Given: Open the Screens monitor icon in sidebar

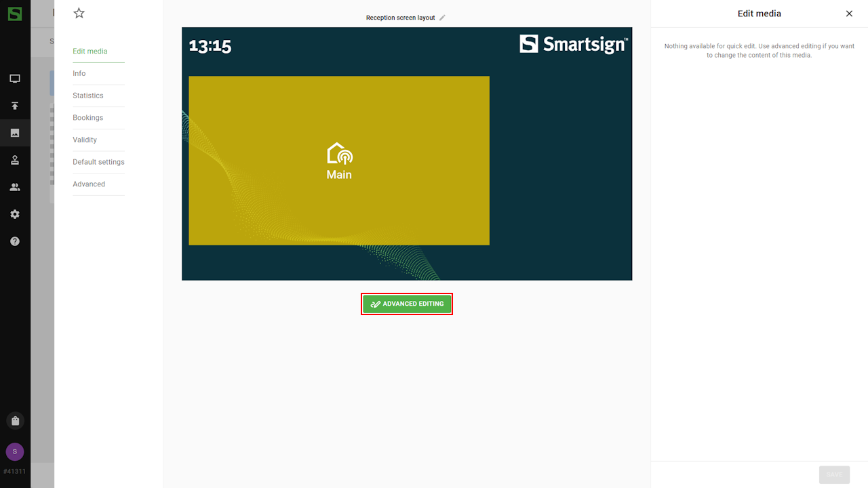Looking at the screenshot, I should 15,79.
